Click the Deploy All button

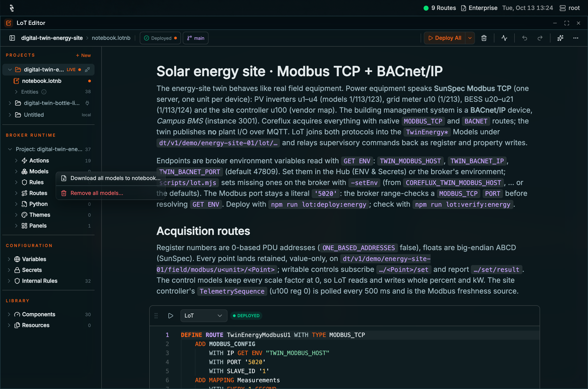coord(445,38)
